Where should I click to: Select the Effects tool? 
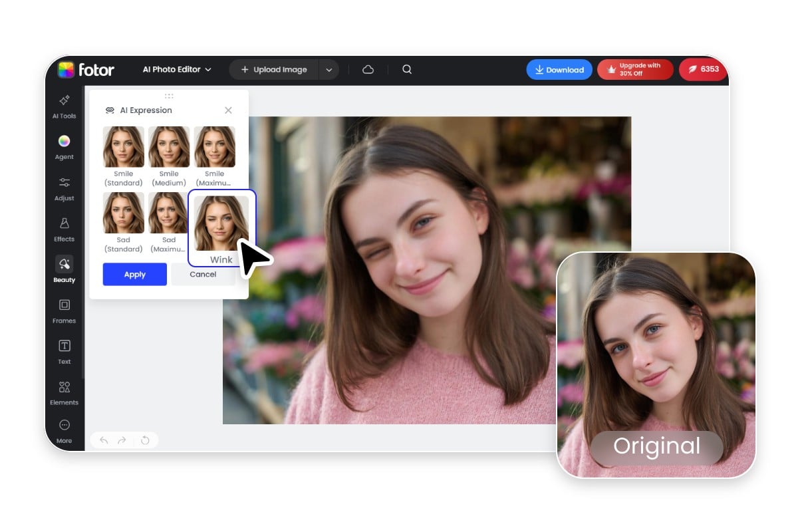[64, 229]
